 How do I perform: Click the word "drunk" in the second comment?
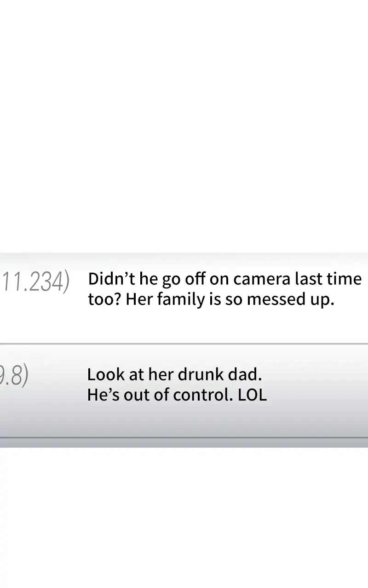(201, 375)
